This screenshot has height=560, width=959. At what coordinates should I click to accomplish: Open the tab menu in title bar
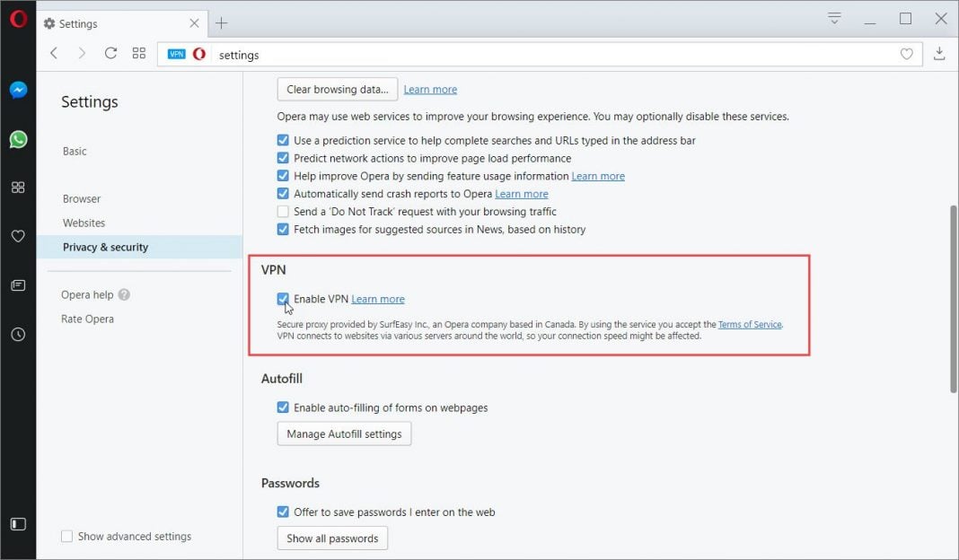click(x=835, y=19)
